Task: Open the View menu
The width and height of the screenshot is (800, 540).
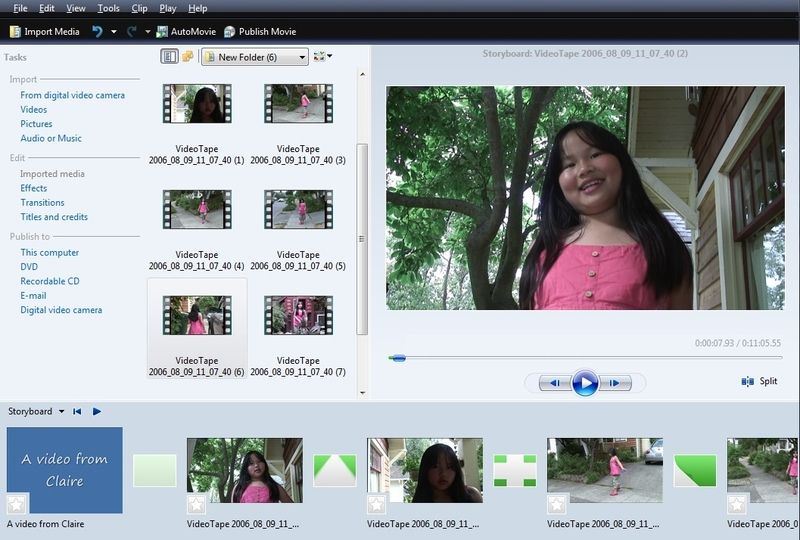Action: click(76, 8)
